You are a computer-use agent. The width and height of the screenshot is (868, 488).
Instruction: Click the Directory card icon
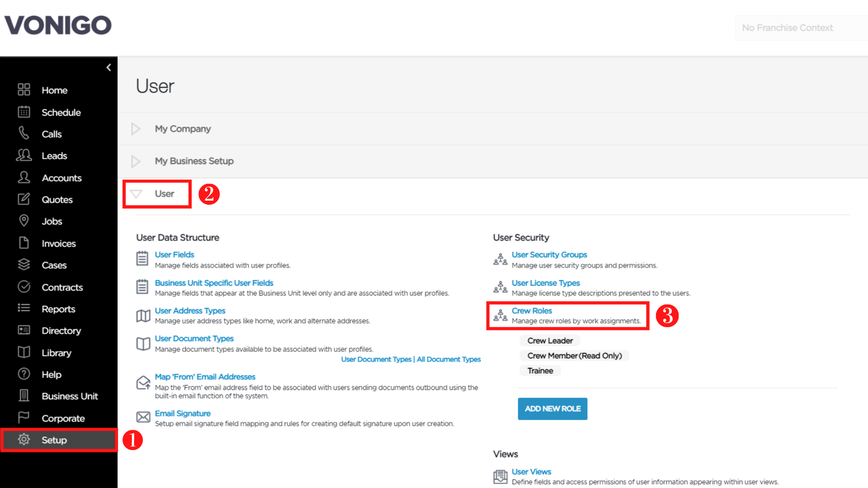click(x=24, y=330)
